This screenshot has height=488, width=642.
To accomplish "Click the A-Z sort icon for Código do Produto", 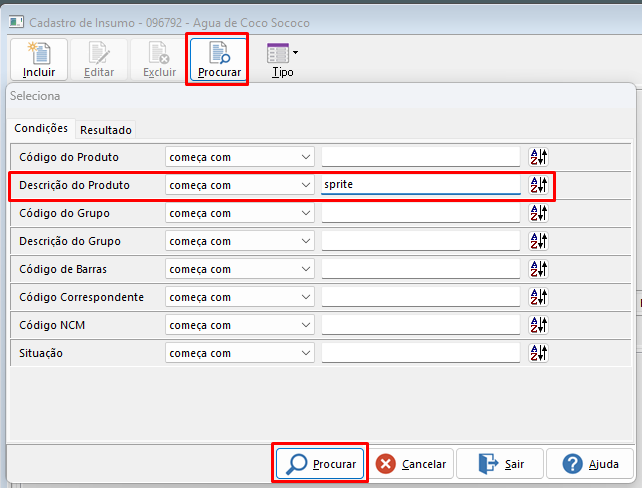I will click(x=538, y=157).
